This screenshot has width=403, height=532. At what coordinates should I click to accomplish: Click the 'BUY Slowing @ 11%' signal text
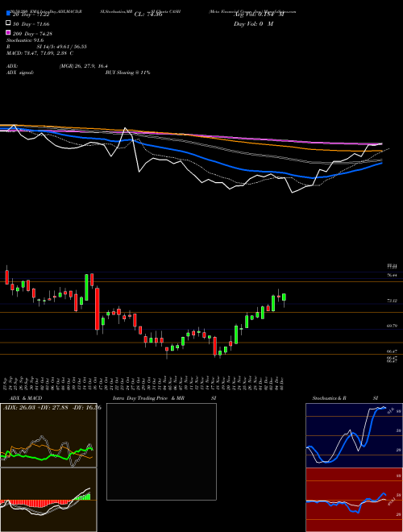pyautogui.click(x=127, y=73)
